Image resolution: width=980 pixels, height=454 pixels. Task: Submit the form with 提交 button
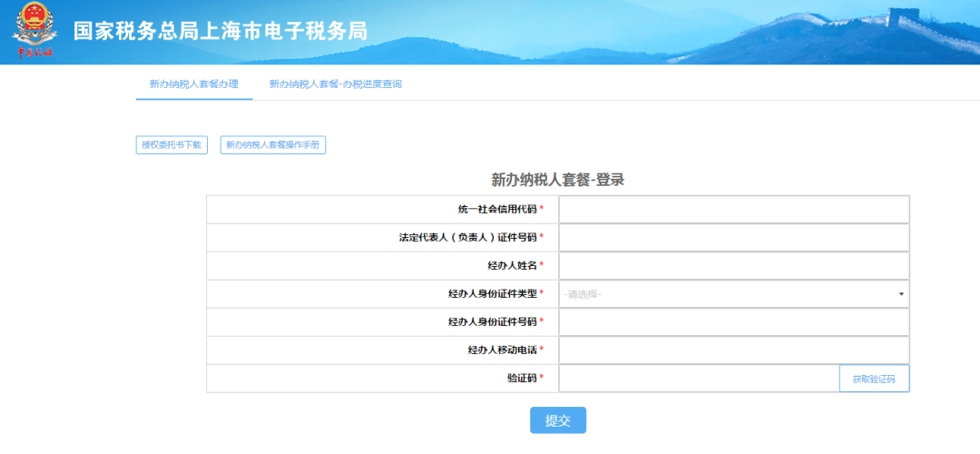pos(558,420)
